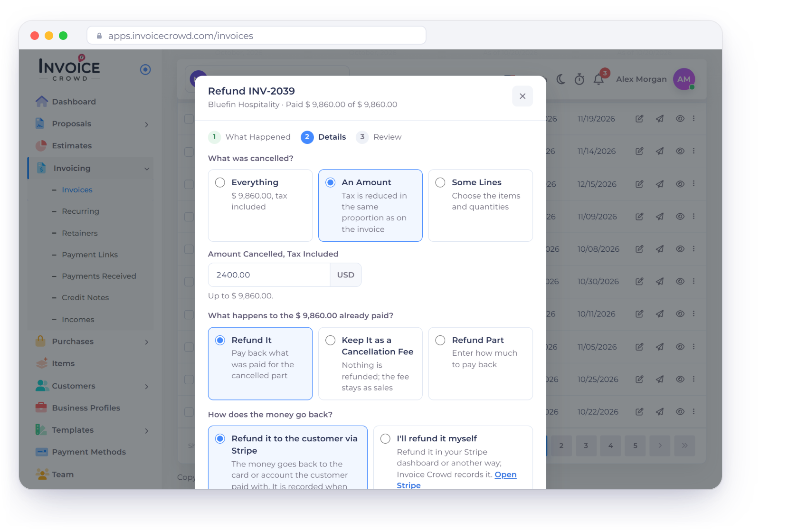Open Alex Morgan profile avatar
Viewport: 798px width, 532px height.
(684, 79)
